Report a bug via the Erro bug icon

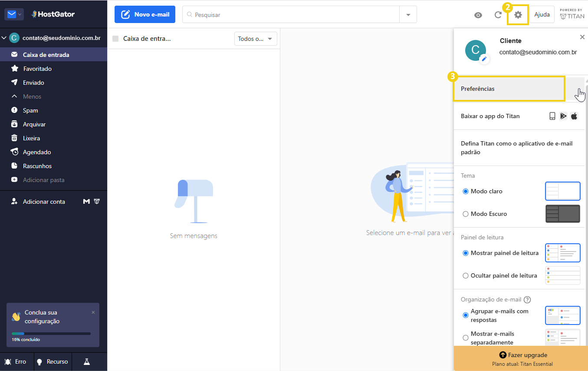point(8,361)
